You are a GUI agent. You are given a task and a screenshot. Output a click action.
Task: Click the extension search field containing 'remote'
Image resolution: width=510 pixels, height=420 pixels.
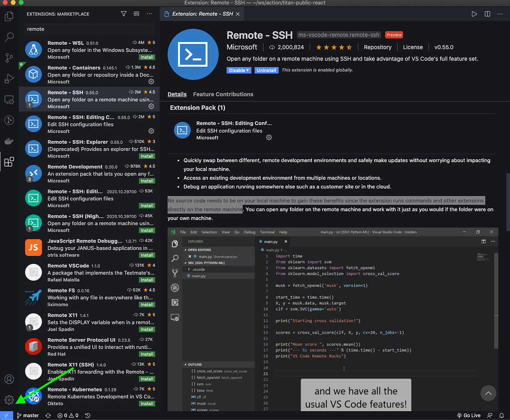[x=88, y=29]
